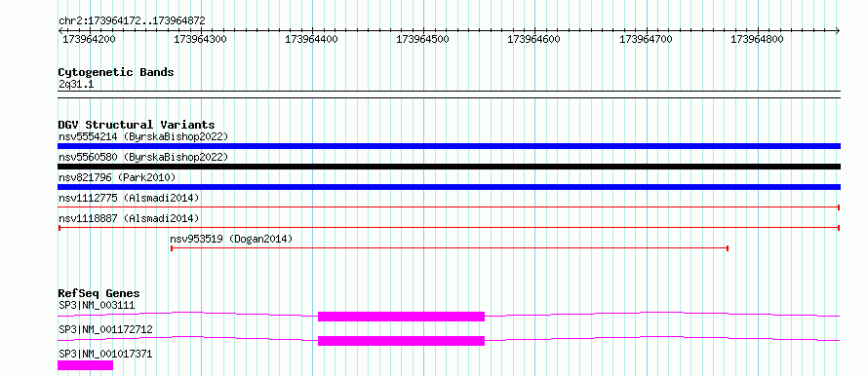The image size is (868, 376).
Task: Click the SP3|NM_001172712 transcript label
Action: [x=105, y=329]
